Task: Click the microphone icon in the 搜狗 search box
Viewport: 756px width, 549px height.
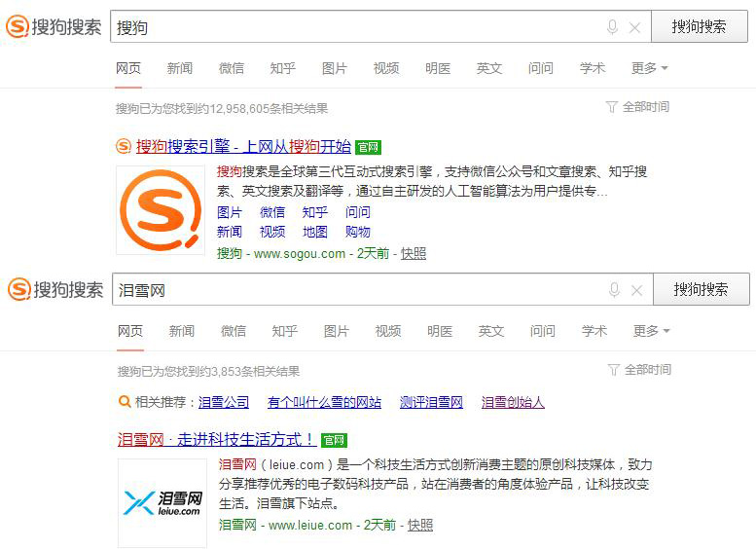Action: (x=612, y=27)
